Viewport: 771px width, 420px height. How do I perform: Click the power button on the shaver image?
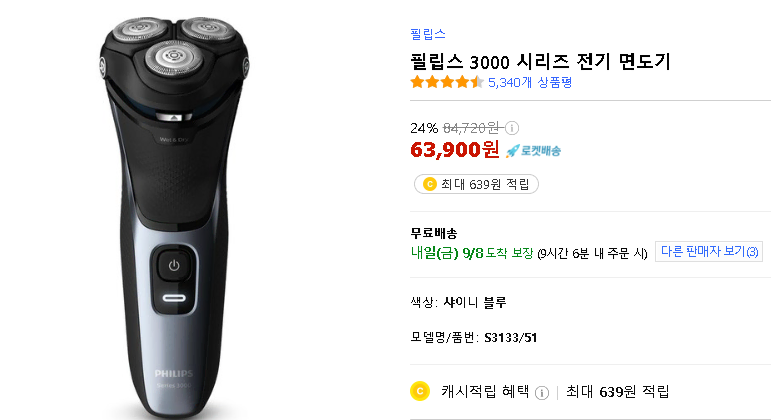174,266
